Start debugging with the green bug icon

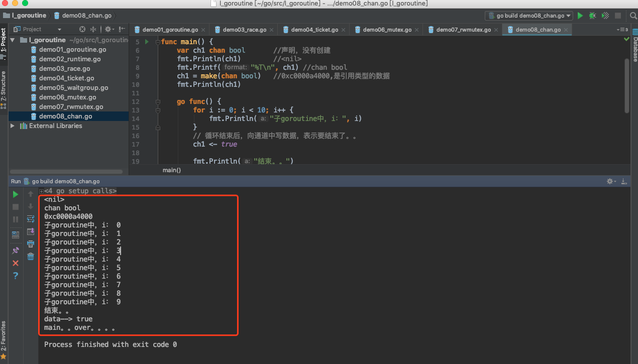click(593, 16)
